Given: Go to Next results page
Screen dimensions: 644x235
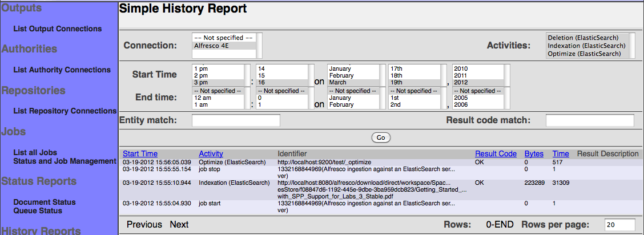Looking at the screenshot, I should coord(179,225).
